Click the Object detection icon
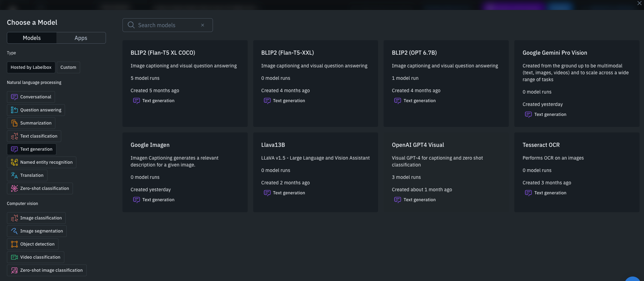 click(14, 244)
